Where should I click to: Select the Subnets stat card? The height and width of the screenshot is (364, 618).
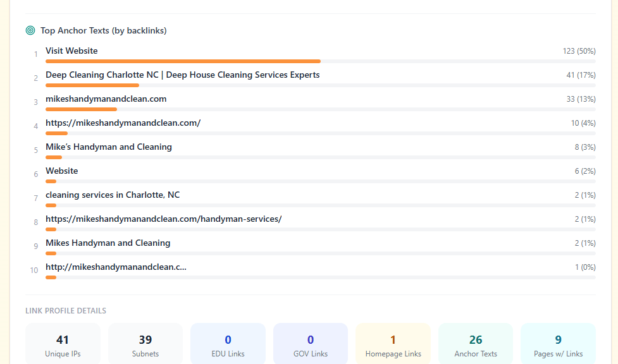click(145, 344)
